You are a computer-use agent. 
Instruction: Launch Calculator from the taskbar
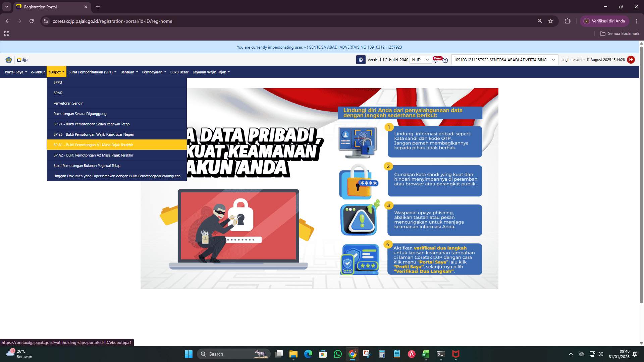[382, 354]
